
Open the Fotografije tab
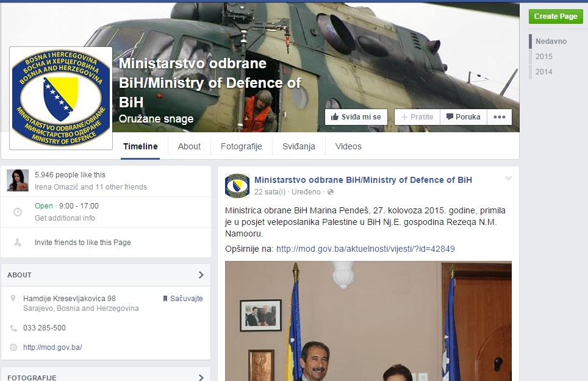(241, 146)
